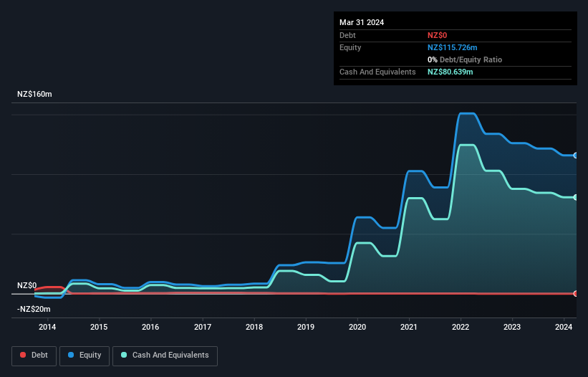Click the blue Equity endpoint marker
This screenshot has width=588, height=377.
(576, 156)
